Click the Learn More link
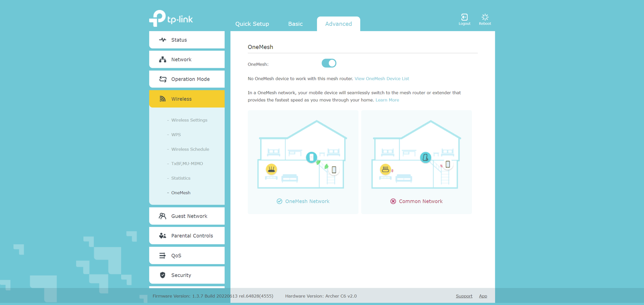Screen dimensions: 644x305 387,100
